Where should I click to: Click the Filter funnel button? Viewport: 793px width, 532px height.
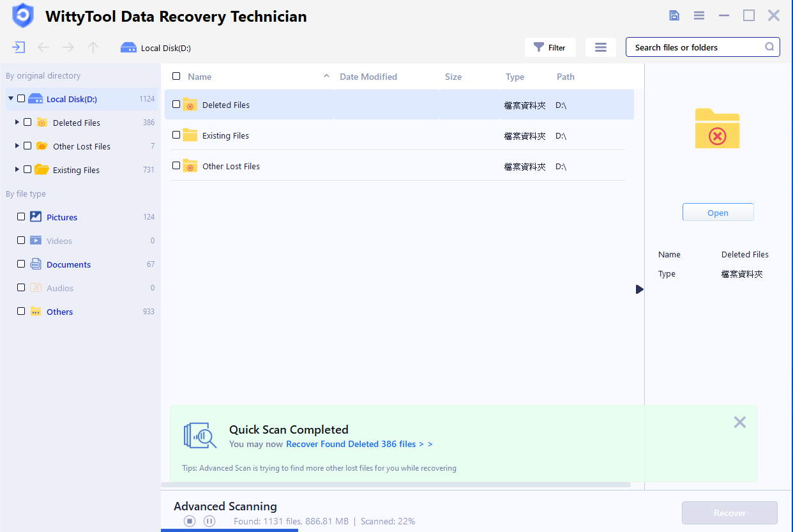(x=550, y=47)
